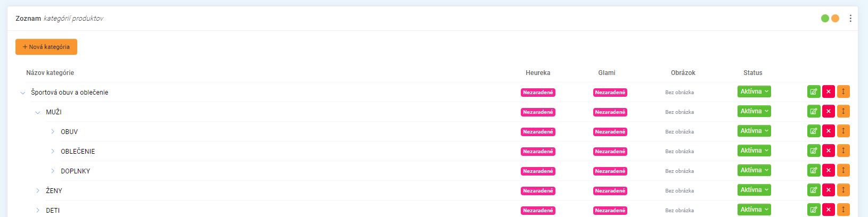Click Heureka Nezaradené badge for OBUV
Screen dimensions: 868x217
[538, 132]
